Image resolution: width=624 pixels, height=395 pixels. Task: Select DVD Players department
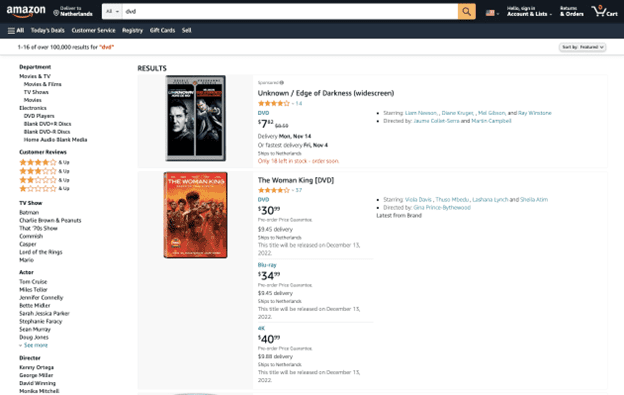point(39,116)
